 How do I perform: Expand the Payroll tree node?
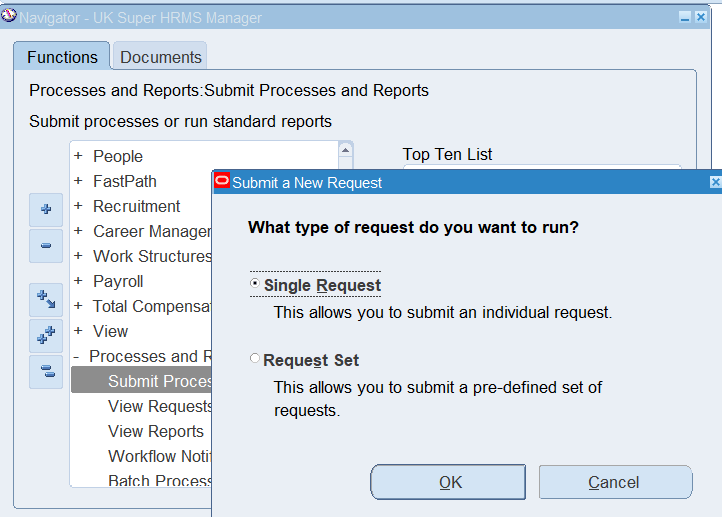point(78,281)
